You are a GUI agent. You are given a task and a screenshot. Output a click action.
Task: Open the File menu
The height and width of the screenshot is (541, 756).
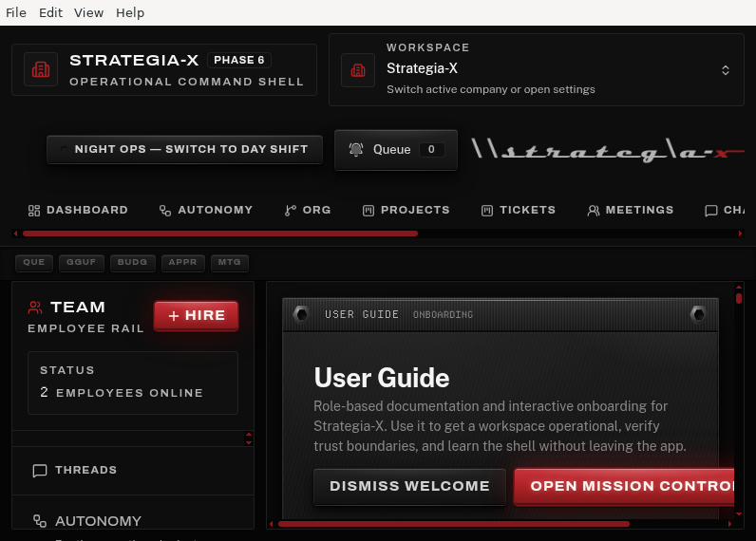tap(16, 12)
